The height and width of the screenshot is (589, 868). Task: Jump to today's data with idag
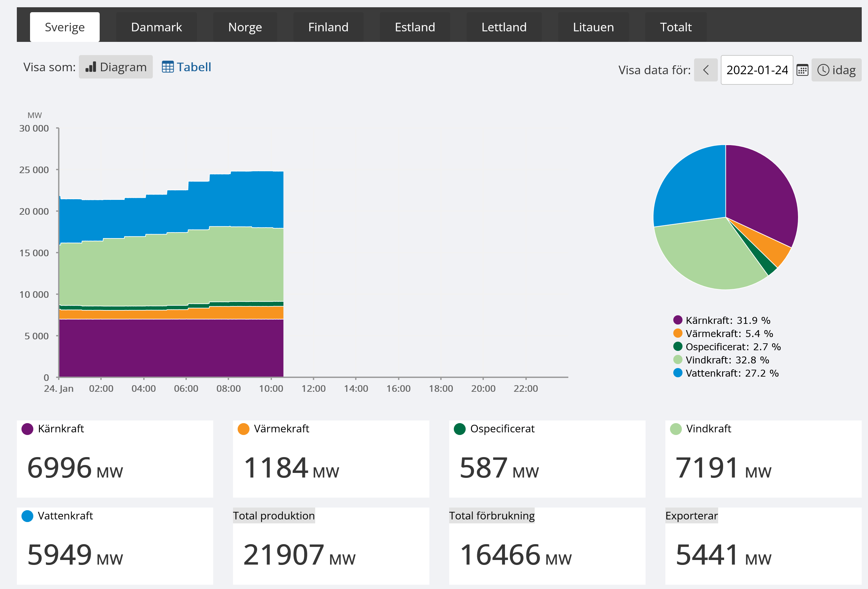pos(836,70)
